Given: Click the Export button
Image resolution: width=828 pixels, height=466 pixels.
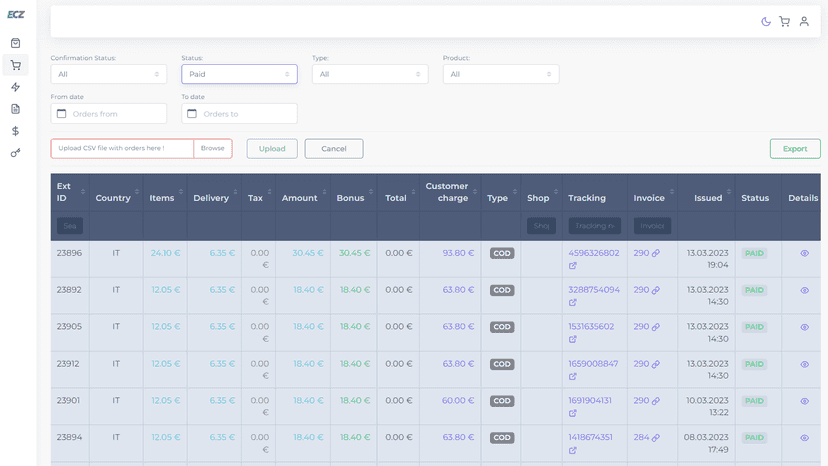Looking at the screenshot, I should [x=795, y=148].
